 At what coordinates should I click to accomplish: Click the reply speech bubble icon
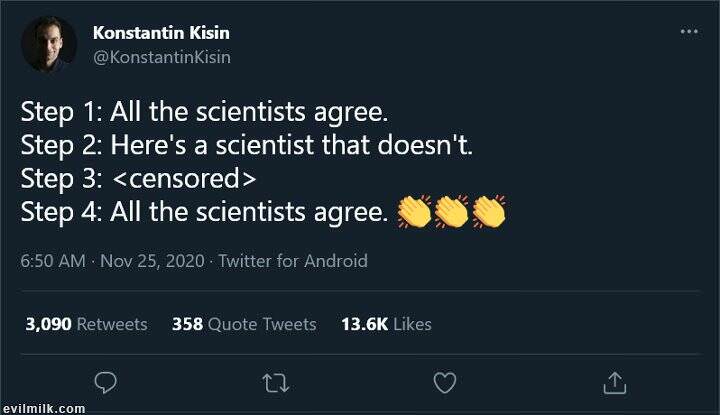pos(107,382)
